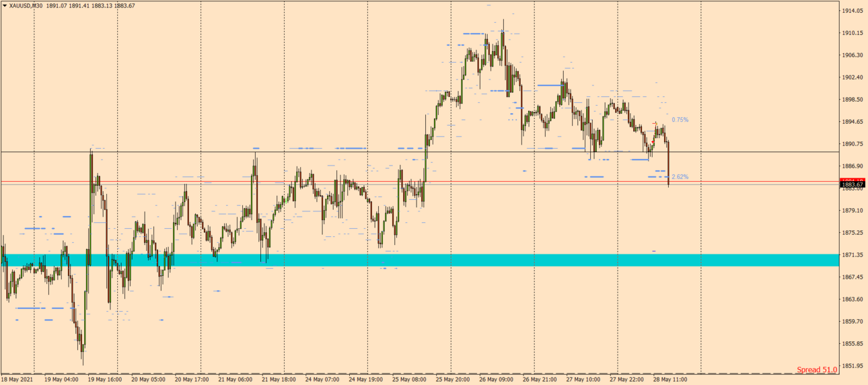The width and height of the screenshot is (868, 385).
Task: Click the Spread 51.0 label
Action: click(817, 370)
